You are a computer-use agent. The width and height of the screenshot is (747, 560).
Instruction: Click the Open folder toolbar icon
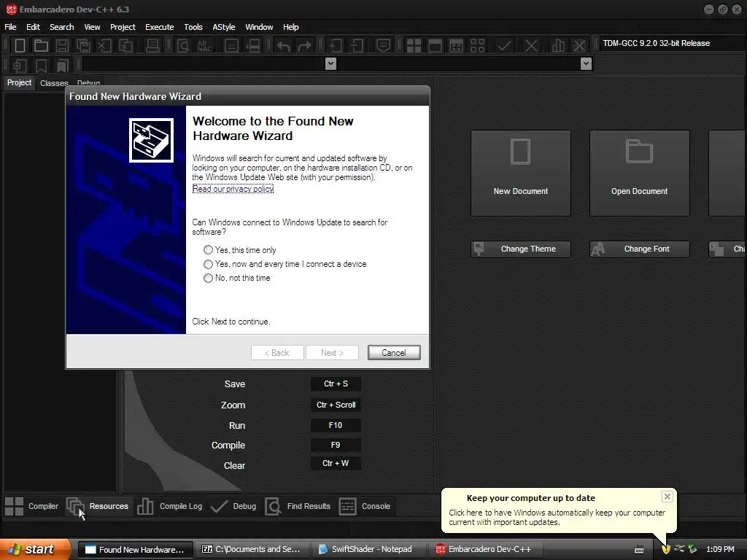(x=41, y=46)
